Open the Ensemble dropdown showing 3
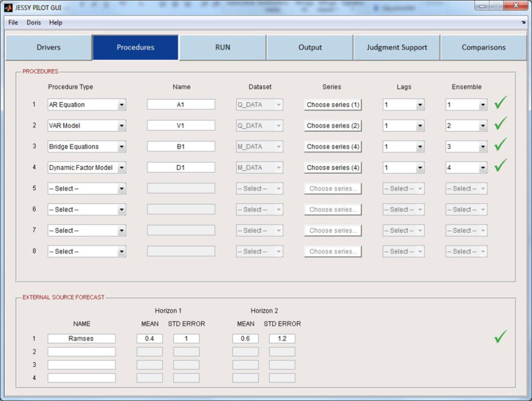The image size is (532, 401). click(466, 147)
